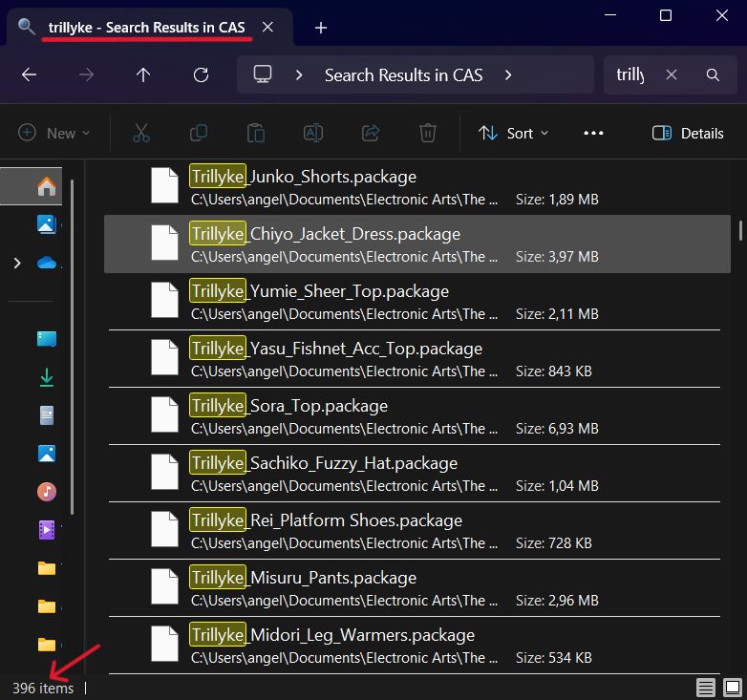747x700 pixels.
Task: Open Desktop in the sidebar
Action: pyautogui.click(x=46, y=339)
